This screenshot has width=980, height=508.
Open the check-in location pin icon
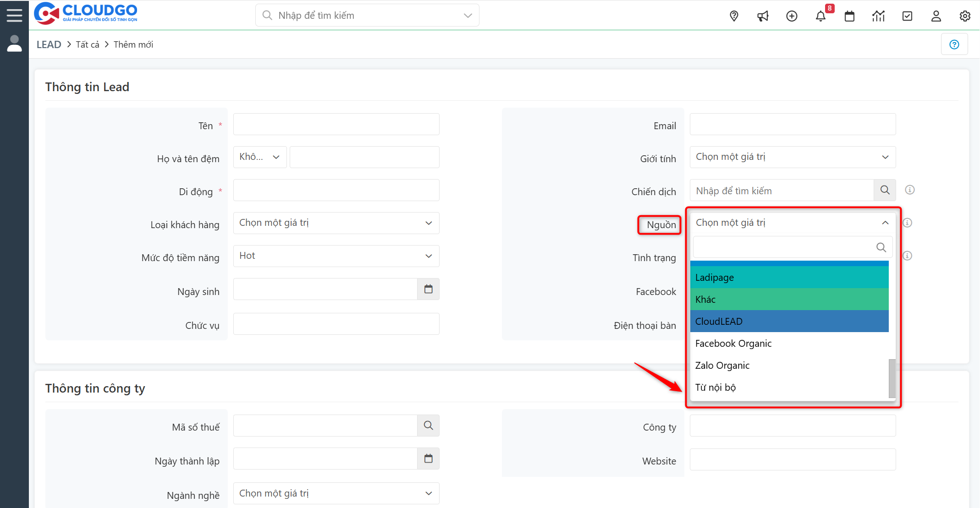pos(734,16)
